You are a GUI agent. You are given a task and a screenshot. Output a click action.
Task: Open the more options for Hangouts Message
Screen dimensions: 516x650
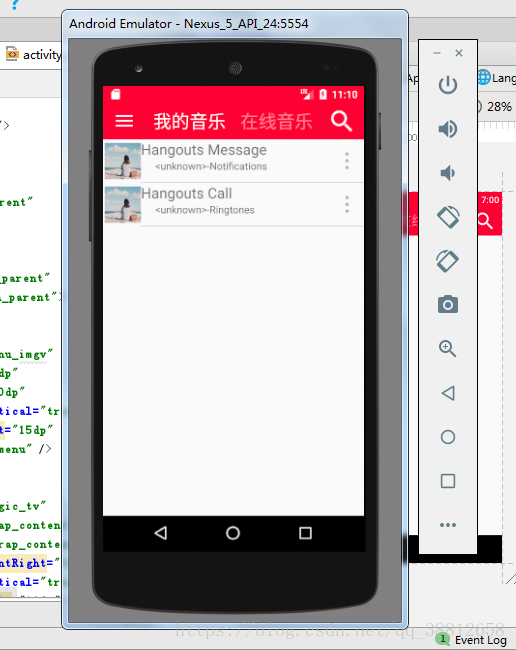point(347,161)
